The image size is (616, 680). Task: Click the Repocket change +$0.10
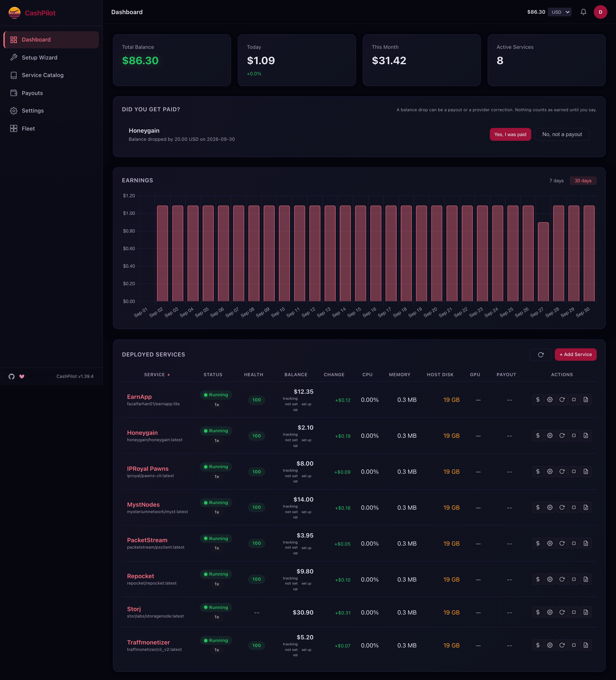point(343,580)
